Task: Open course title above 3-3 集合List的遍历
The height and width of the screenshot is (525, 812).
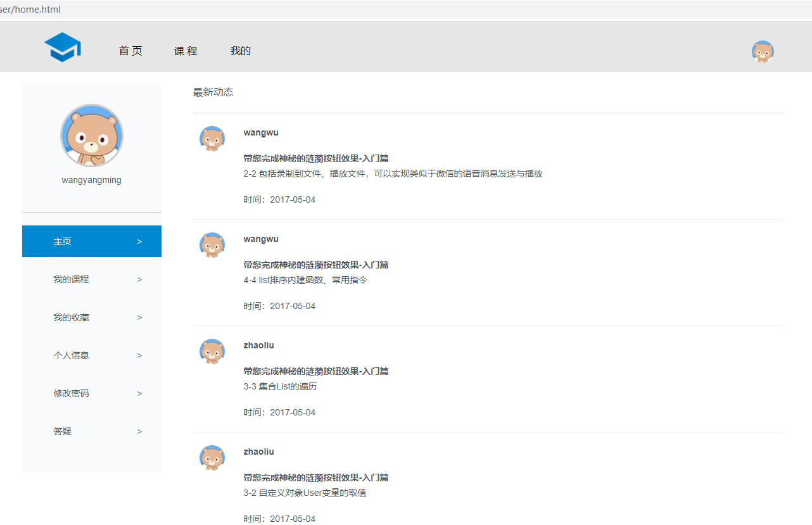Action: (x=316, y=371)
